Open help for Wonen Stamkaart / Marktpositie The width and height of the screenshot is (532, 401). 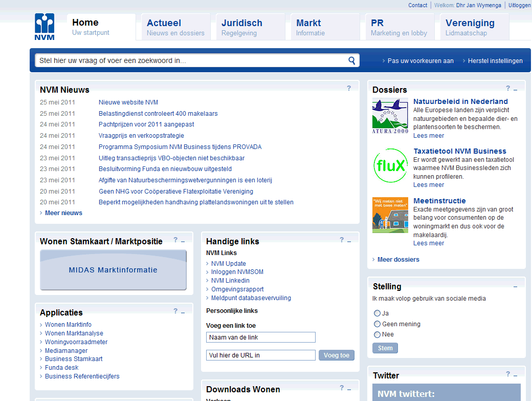point(175,240)
